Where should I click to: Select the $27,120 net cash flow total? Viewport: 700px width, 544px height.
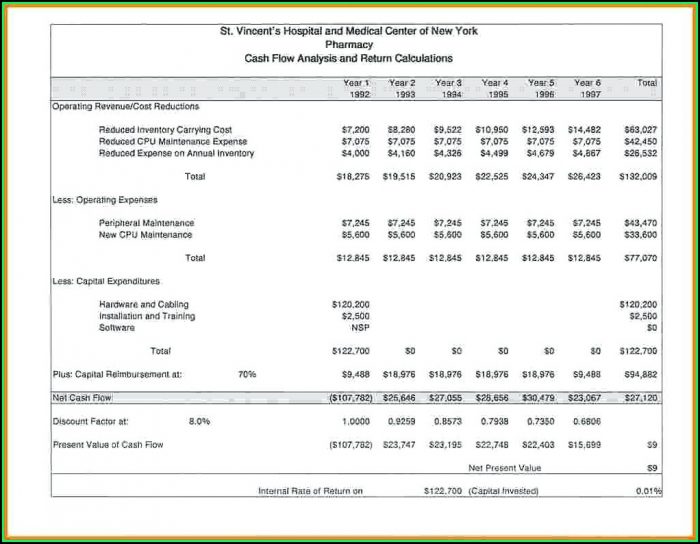[x=641, y=398]
